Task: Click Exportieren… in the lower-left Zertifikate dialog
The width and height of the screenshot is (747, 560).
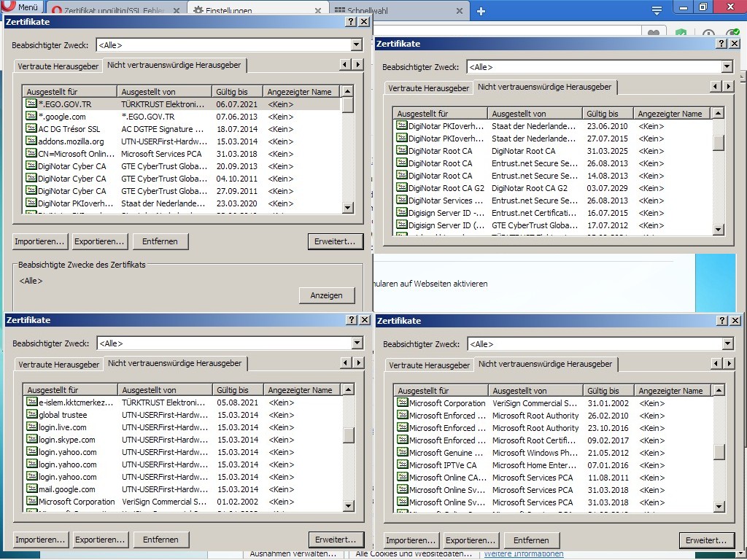Action: click(100, 540)
